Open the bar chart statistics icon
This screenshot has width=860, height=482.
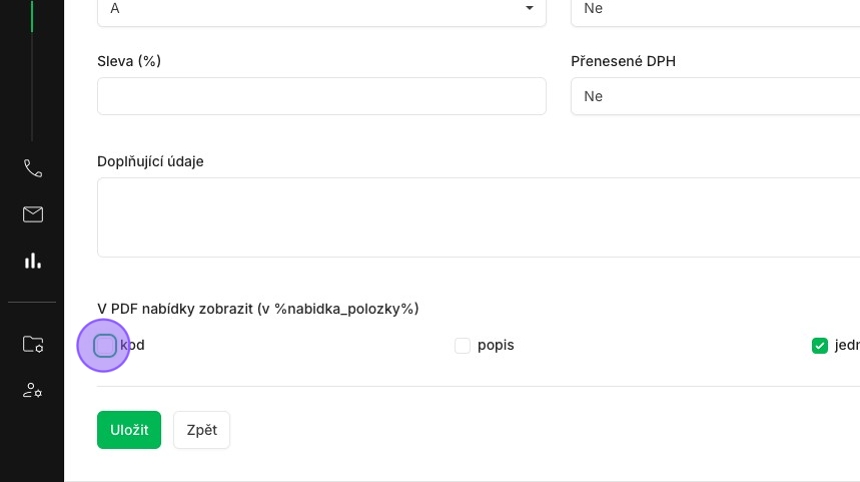pos(33,260)
